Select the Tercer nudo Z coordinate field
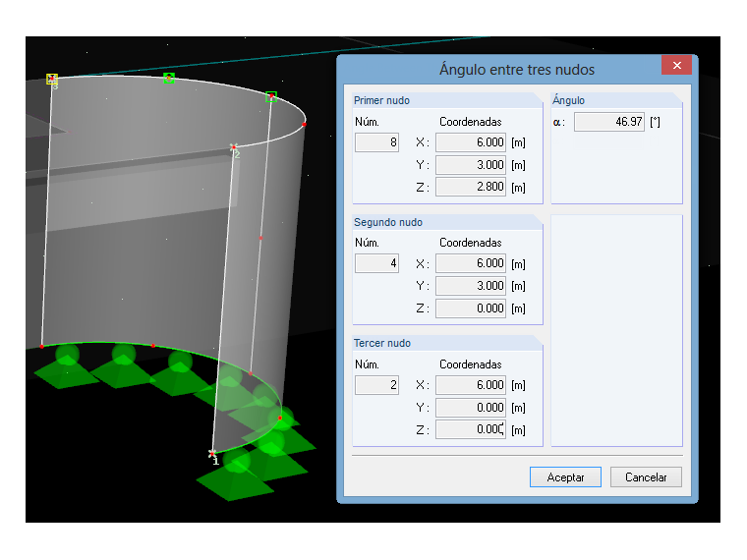The image size is (747, 560). click(x=470, y=429)
